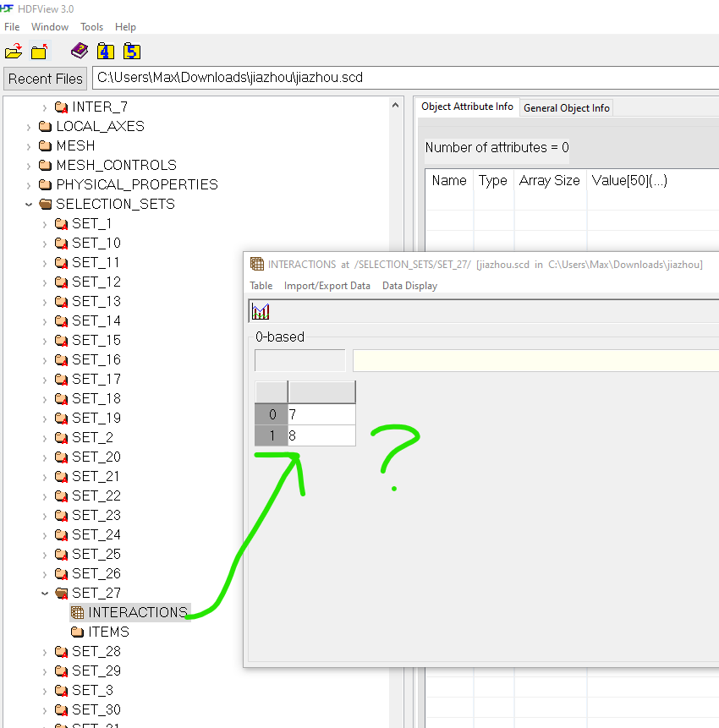
Task: Click the INTER_7 folder icon
Action: [x=61, y=107]
